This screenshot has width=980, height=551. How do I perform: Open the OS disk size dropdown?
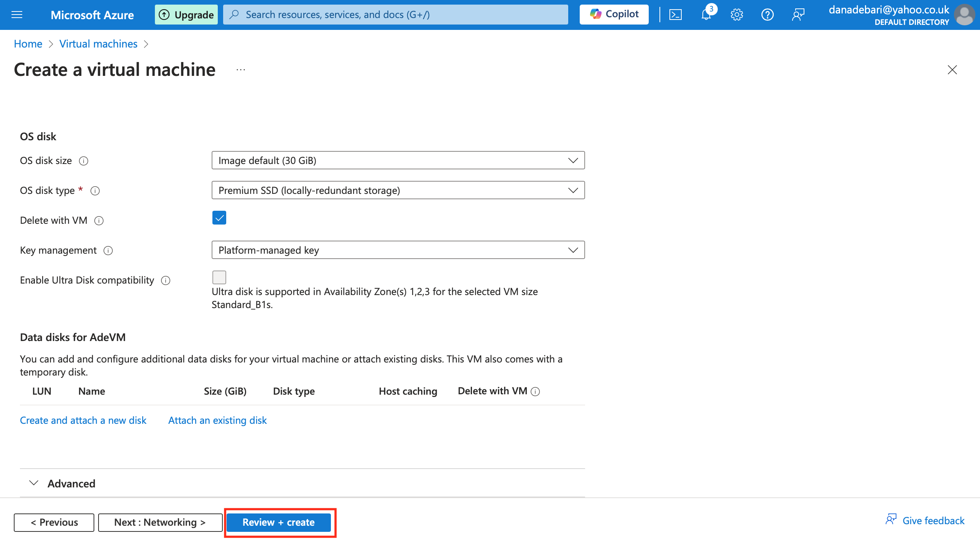398,161
